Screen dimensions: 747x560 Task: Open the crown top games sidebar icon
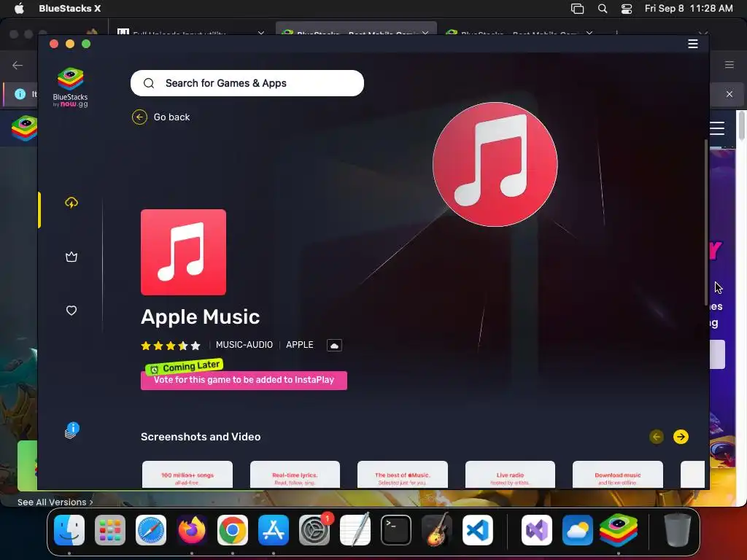coord(71,257)
